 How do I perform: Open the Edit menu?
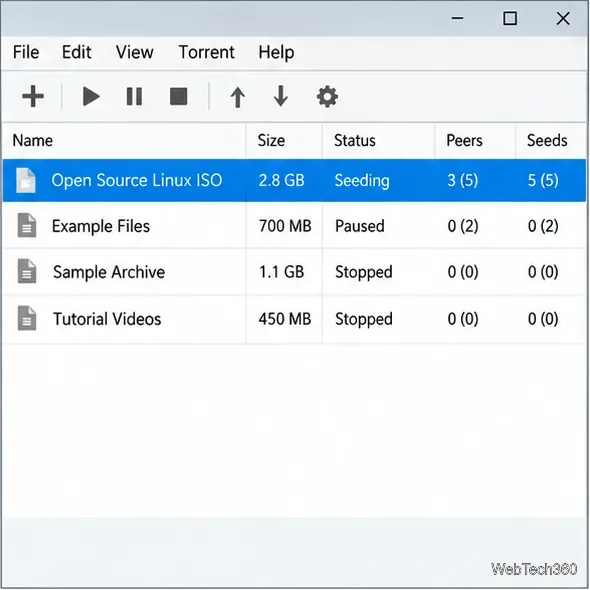(x=77, y=52)
